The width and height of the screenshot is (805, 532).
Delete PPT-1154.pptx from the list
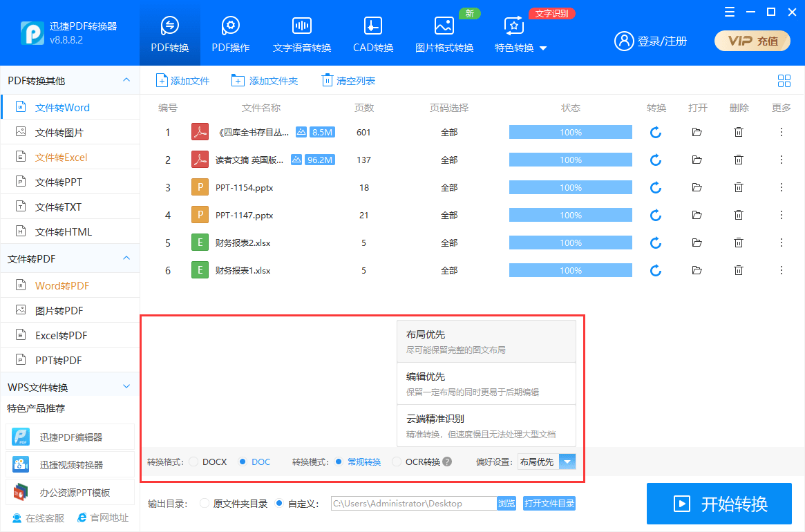[738, 187]
